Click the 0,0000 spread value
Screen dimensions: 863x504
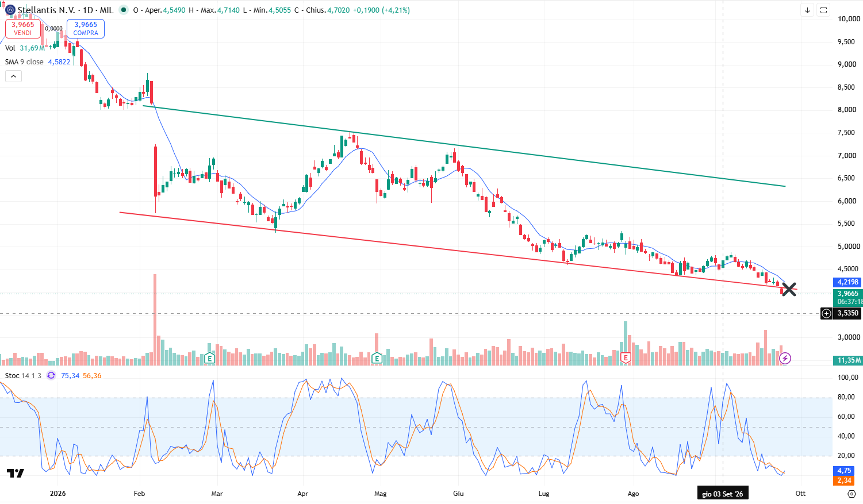pos(54,28)
